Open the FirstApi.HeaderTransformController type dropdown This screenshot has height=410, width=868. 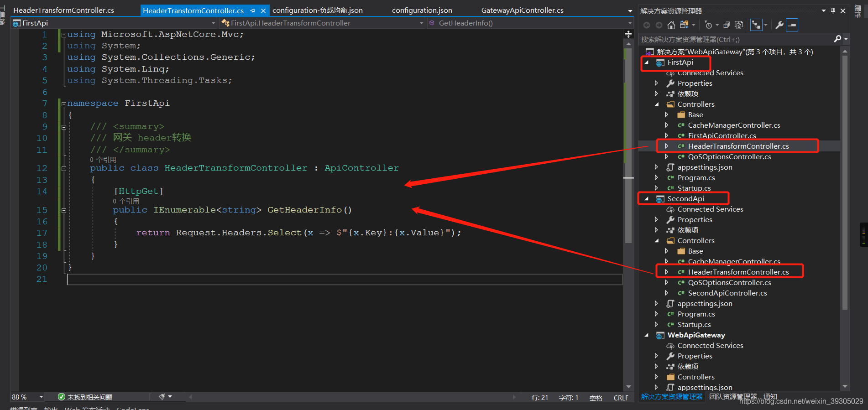point(422,23)
